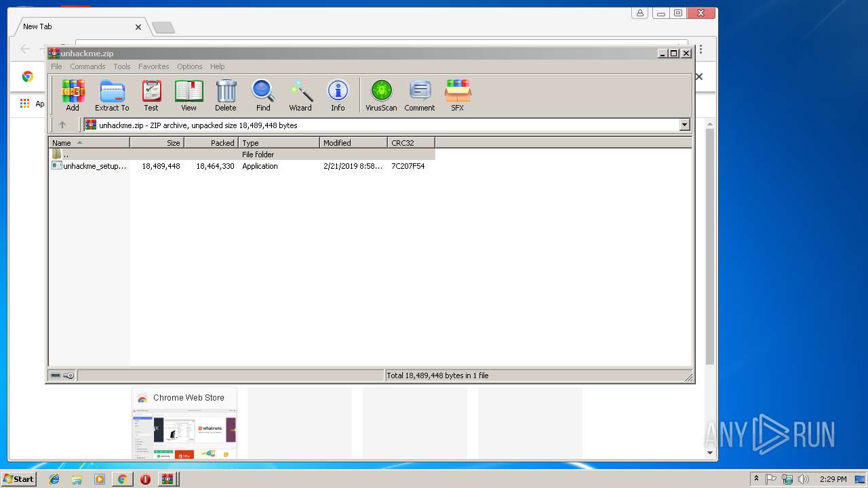Click the Extract To toolbar icon
The height and width of the screenshot is (488, 868).
[112, 96]
